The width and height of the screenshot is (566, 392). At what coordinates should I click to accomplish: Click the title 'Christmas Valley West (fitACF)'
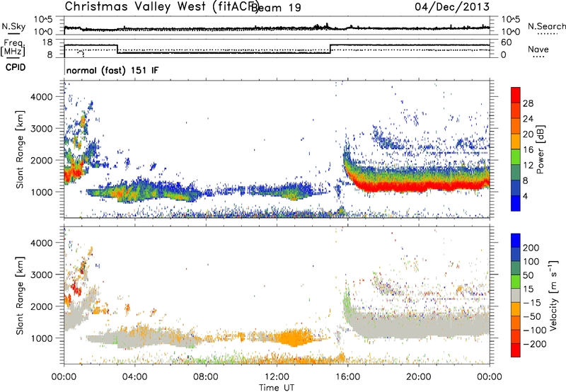pyautogui.click(x=161, y=7)
